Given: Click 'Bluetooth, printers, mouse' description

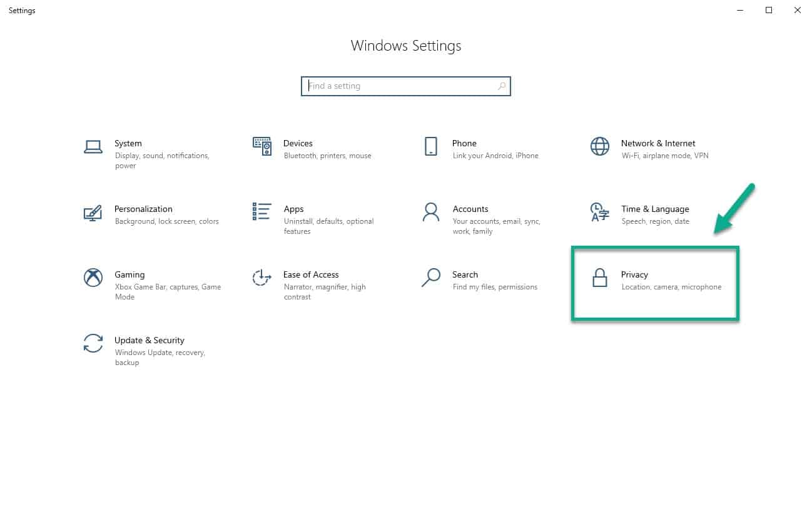Looking at the screenshot, I should pos(327,156).
